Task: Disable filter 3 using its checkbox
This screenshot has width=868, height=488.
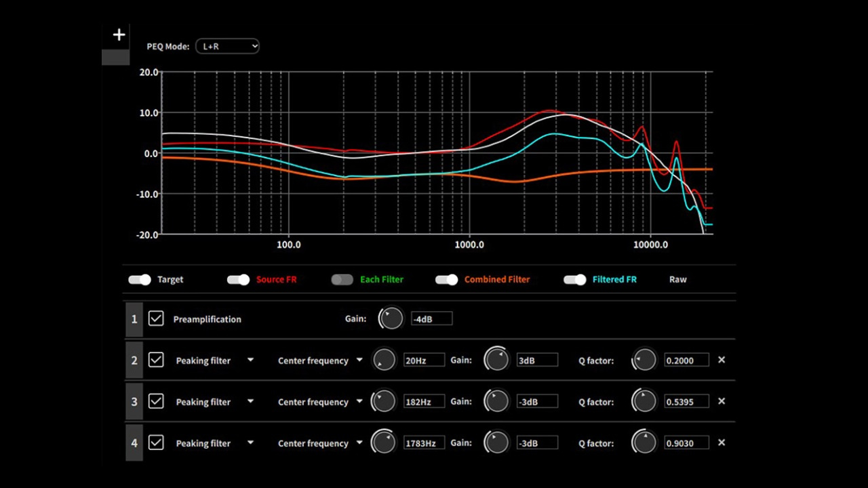Action: coord(156,401)
